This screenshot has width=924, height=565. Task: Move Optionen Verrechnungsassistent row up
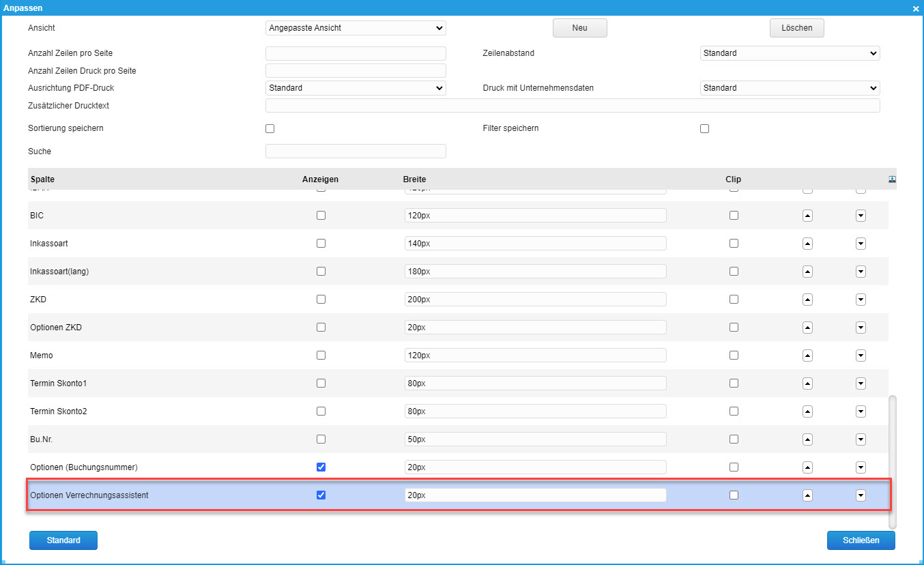(807, 495)
